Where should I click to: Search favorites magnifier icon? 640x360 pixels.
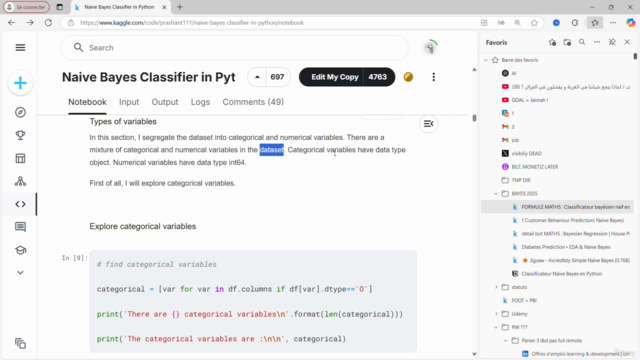click(582, 42)
